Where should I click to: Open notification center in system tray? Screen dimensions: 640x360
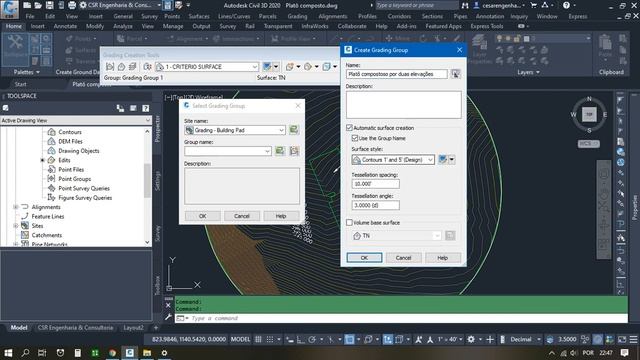(624, 353)
